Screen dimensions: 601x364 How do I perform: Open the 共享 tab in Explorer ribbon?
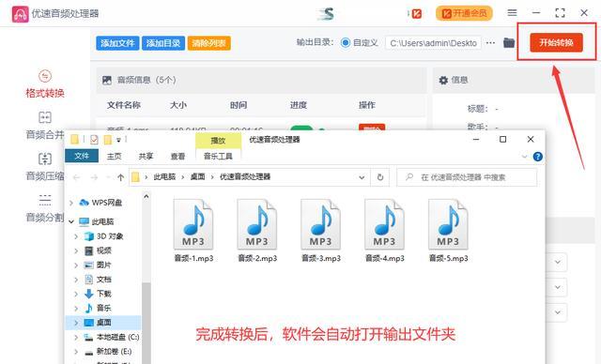[146, 156]
